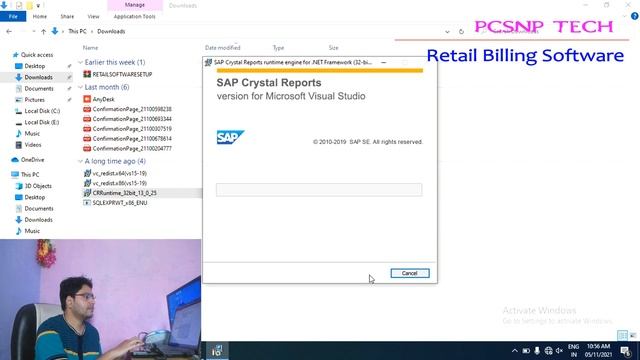
Task: Sort by Date modified column
Action: point(222,48)
